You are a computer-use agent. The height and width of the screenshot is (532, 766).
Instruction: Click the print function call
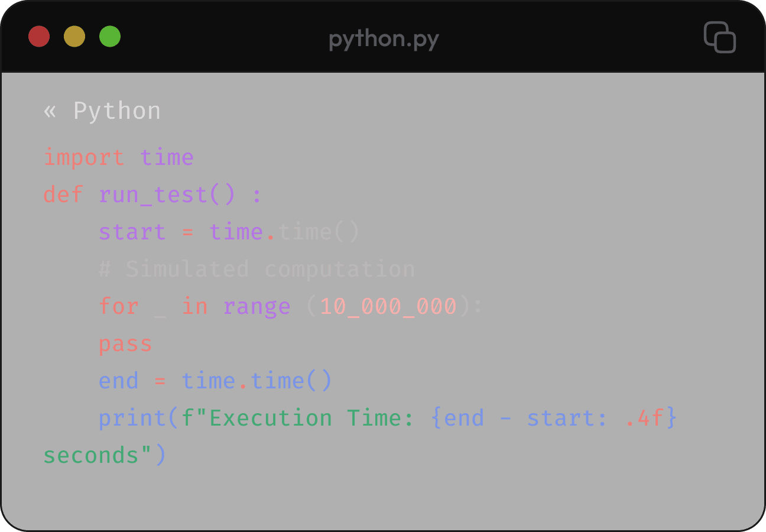133,418
